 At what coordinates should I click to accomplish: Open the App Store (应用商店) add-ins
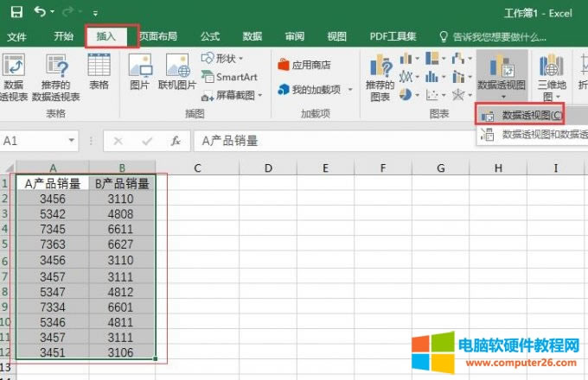pyautogui.click(x=304, y=65)
